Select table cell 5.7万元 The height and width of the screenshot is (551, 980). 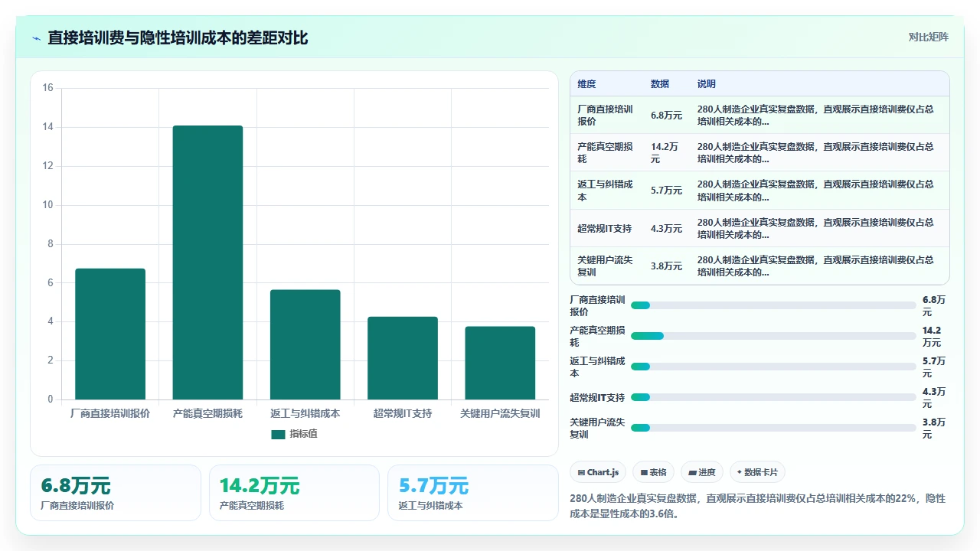pyautogui.click(x=666, y=191)
